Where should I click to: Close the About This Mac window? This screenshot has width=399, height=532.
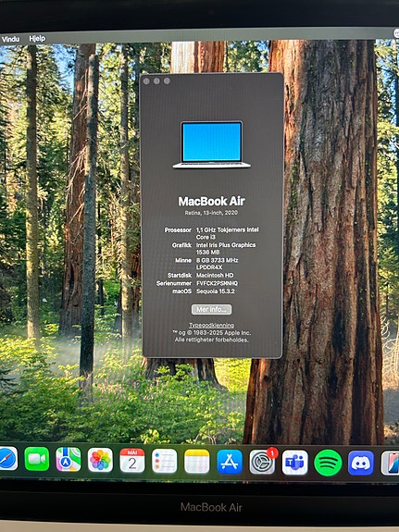click(x=146, y=81)
